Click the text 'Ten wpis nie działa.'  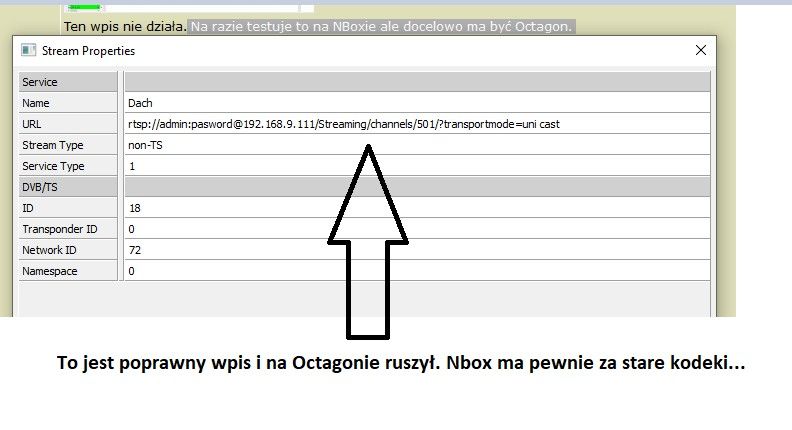click(125, 26)
